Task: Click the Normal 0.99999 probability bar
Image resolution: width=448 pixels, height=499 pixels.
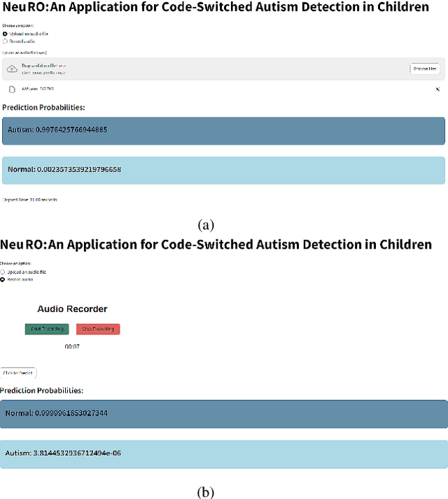Action: click(223, 414)
